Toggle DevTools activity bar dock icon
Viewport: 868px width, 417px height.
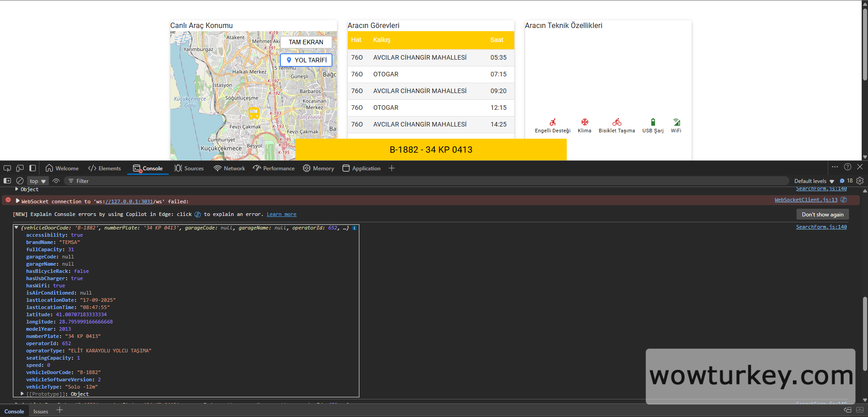(33, 168)
